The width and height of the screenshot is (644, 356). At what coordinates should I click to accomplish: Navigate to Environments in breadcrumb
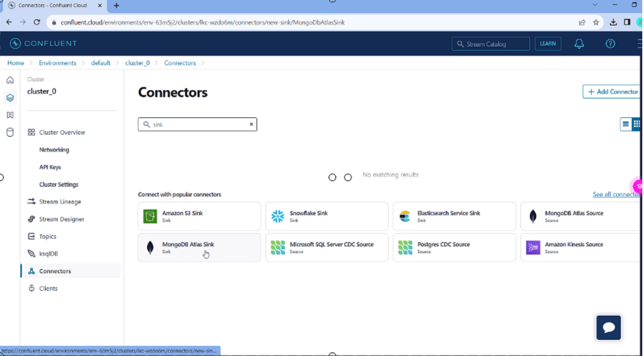pos(57,63)
